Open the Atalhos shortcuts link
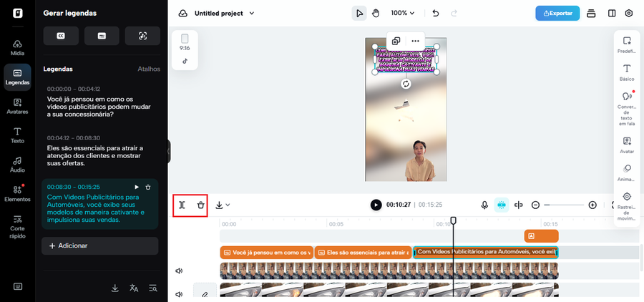This screenshot has width=644, height=302. pyautogui.click(x=149, y=69)
